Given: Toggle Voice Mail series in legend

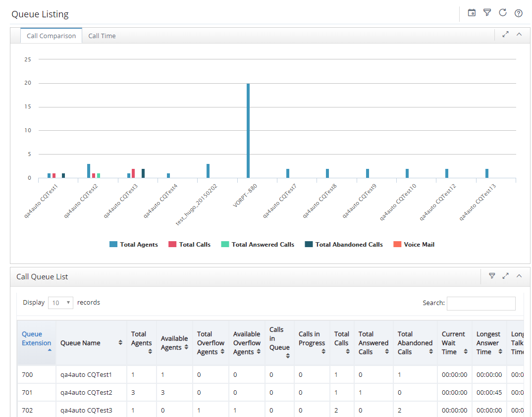Looking at the screenshot, I should pyautogui.click(x=414, y=244).
